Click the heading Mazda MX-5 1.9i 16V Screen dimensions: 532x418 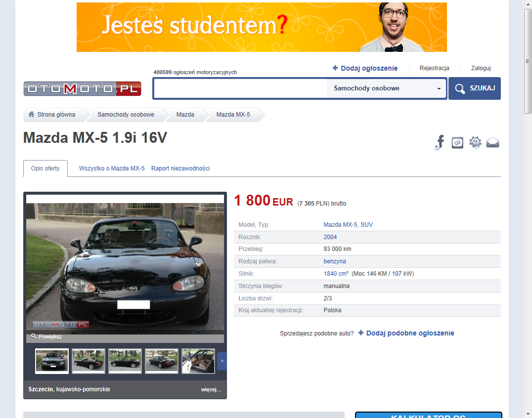click(x=95, y=138)
